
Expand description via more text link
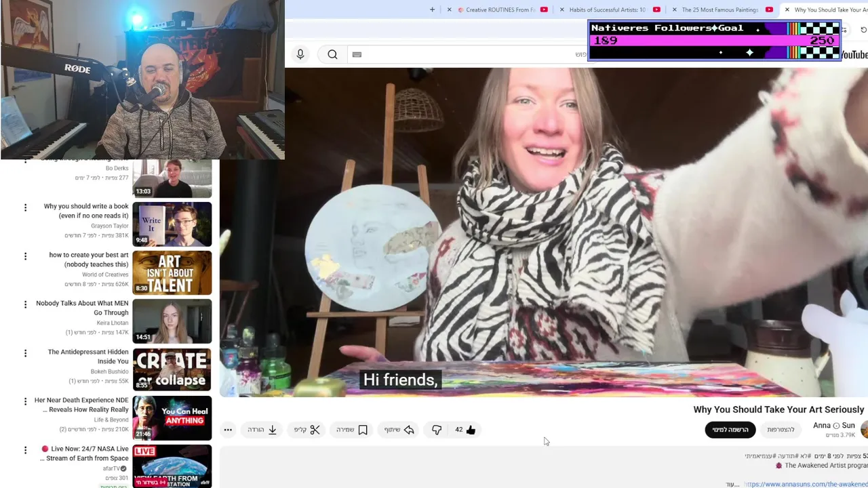click(x=732, y=485)
